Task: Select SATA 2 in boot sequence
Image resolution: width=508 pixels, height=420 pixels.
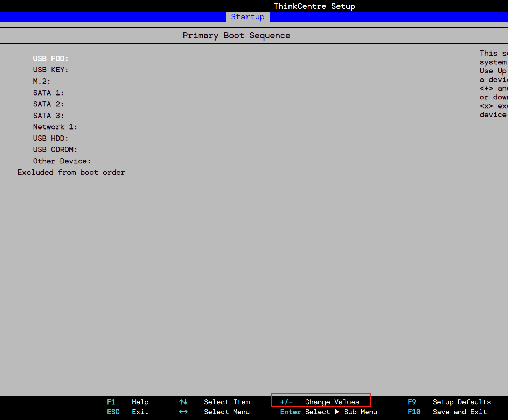Action: tap(48, 104)
